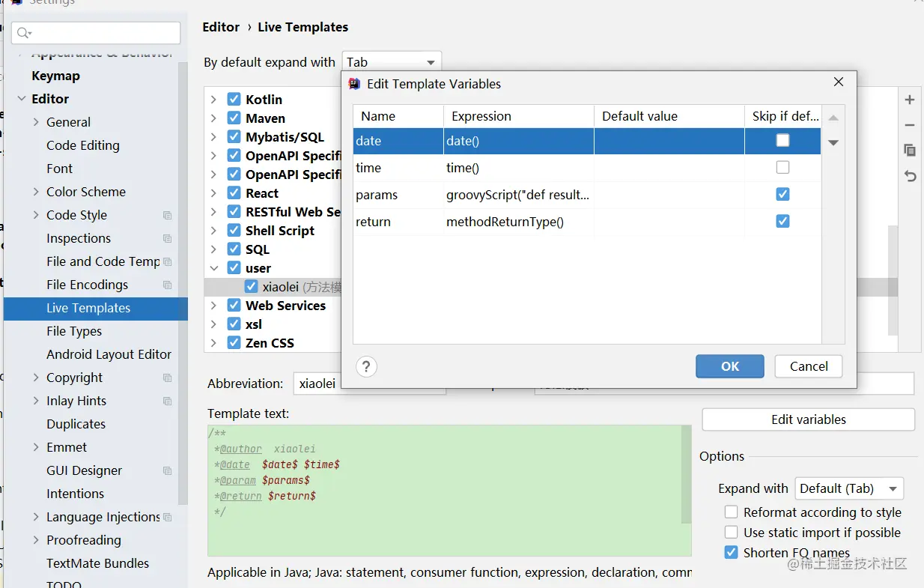Open the Keymap settings page

pos(55,76)
